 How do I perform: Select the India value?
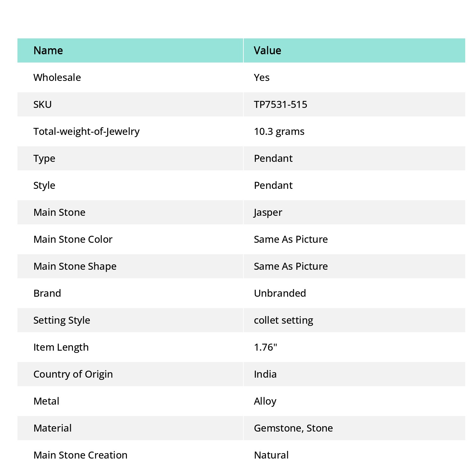[x=265, y=374]
